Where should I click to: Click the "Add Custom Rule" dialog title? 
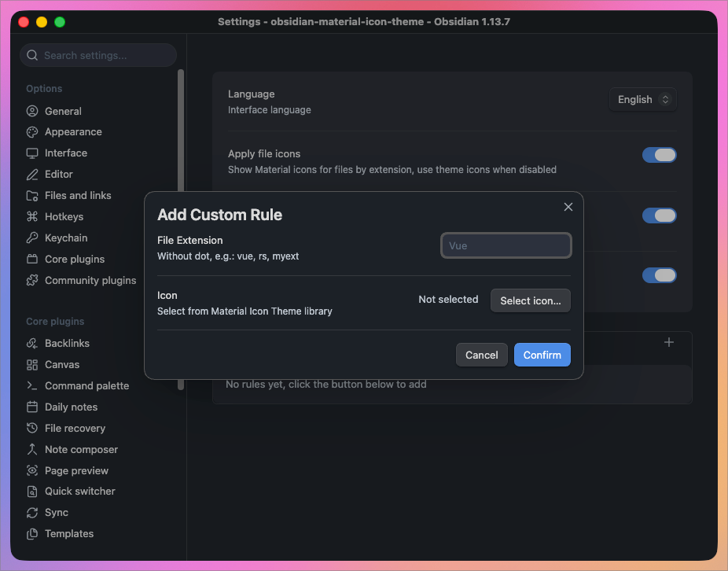tap(219, 215)
